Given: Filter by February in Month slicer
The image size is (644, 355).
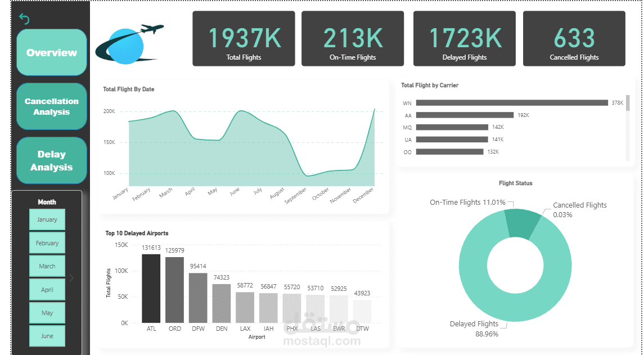Looking at the screenshot, I should coord(47,243).
